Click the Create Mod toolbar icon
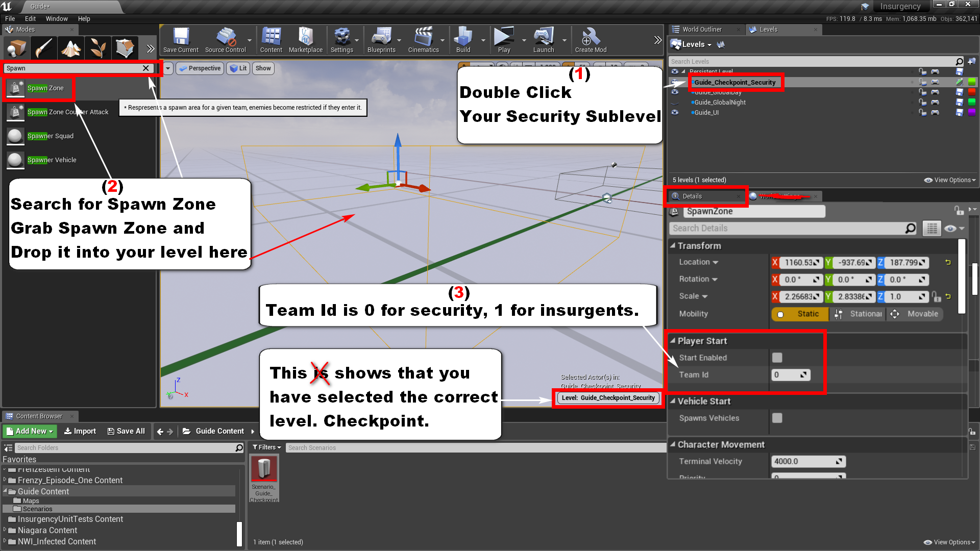 (x=591, y=40)
